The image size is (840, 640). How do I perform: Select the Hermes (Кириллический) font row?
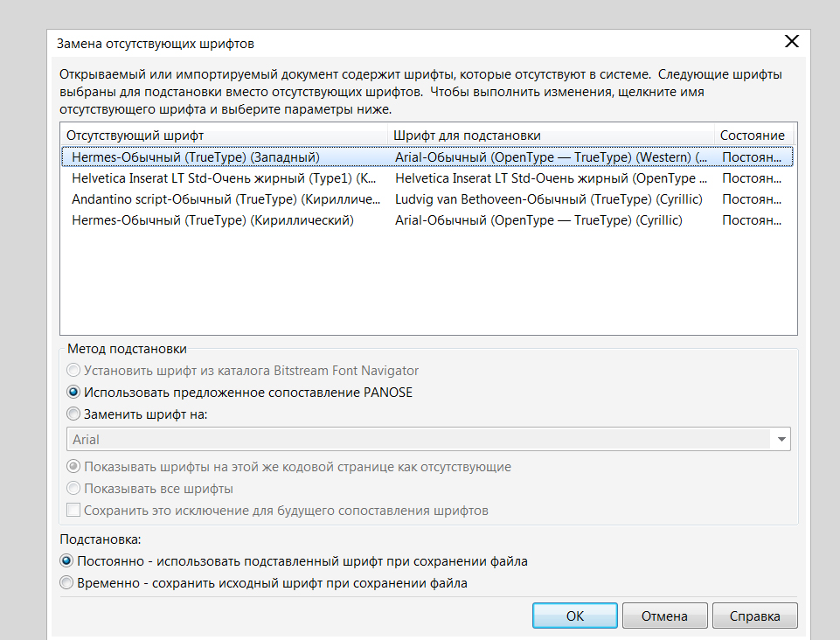pyautogui.click(x=427, y=220)
